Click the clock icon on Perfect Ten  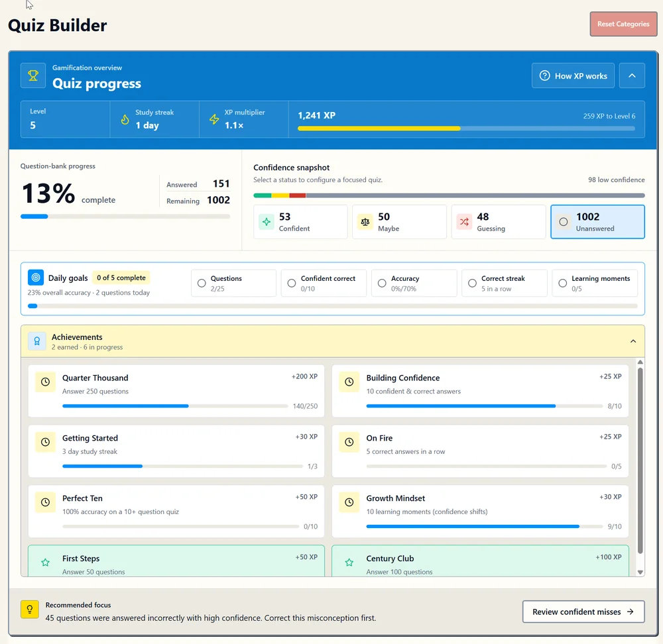click(45, 502)
